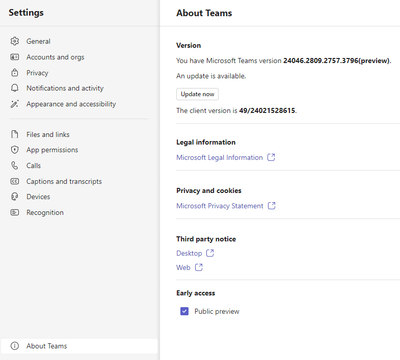The image size is (400, 360).
Task: Open Microsoft Privacy Statement link
Action: [220, 206]
